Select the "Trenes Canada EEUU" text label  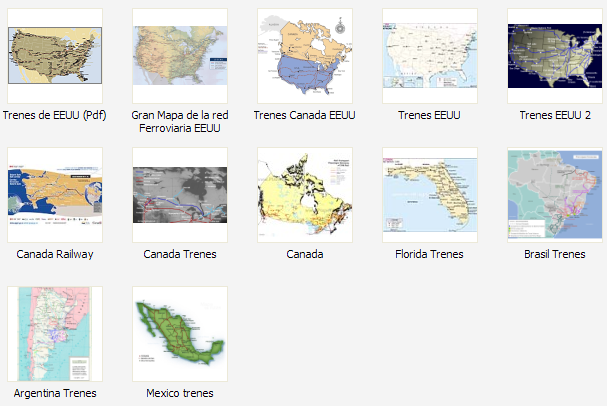pyautogui.click(x=305, y=116)
